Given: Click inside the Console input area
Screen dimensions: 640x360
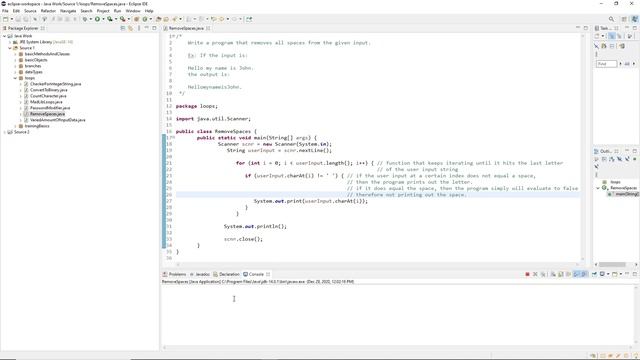Looking at the screenshot, I should tap(398, 314).
